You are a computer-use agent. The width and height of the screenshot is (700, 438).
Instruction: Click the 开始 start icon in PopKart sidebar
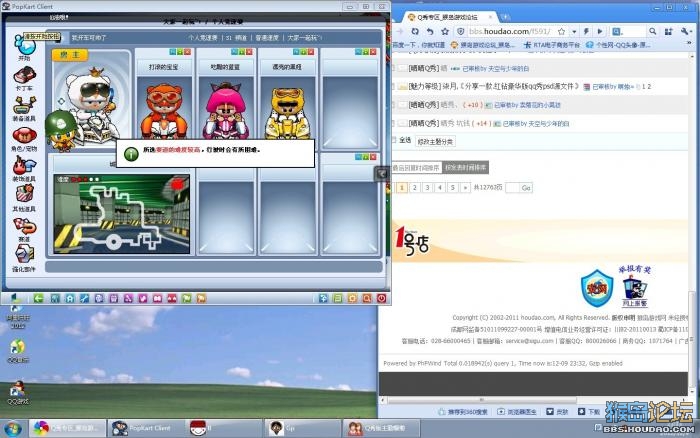(25, 46)
